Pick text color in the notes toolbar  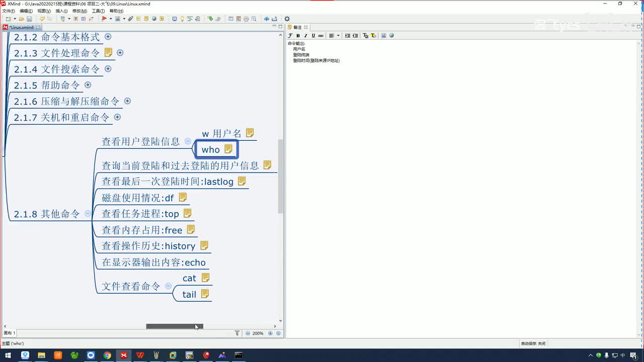click(365, 36)
